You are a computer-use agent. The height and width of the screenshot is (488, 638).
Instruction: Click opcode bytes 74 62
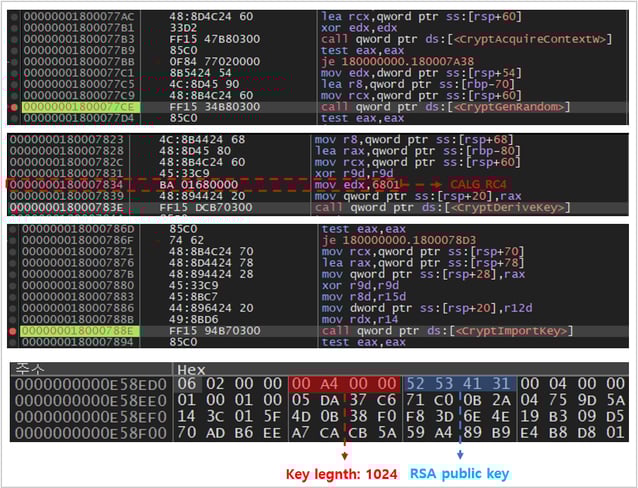[x=186, y=240]
